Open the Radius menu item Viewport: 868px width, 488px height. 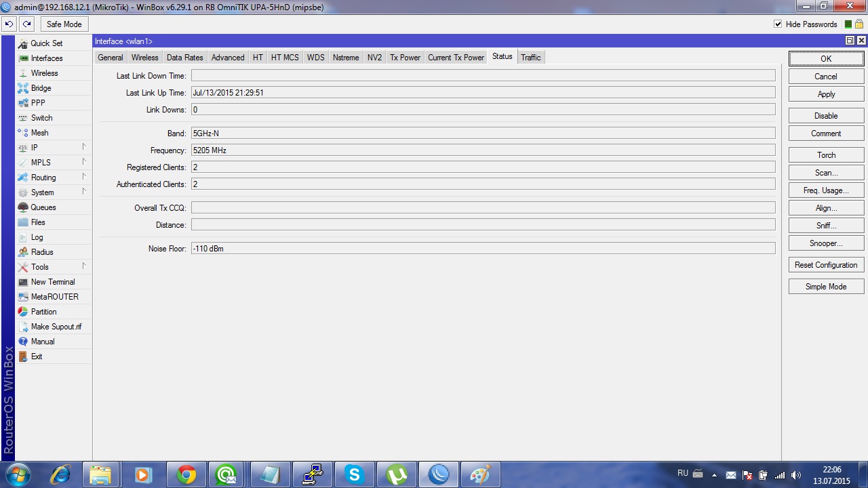point(42,252)
